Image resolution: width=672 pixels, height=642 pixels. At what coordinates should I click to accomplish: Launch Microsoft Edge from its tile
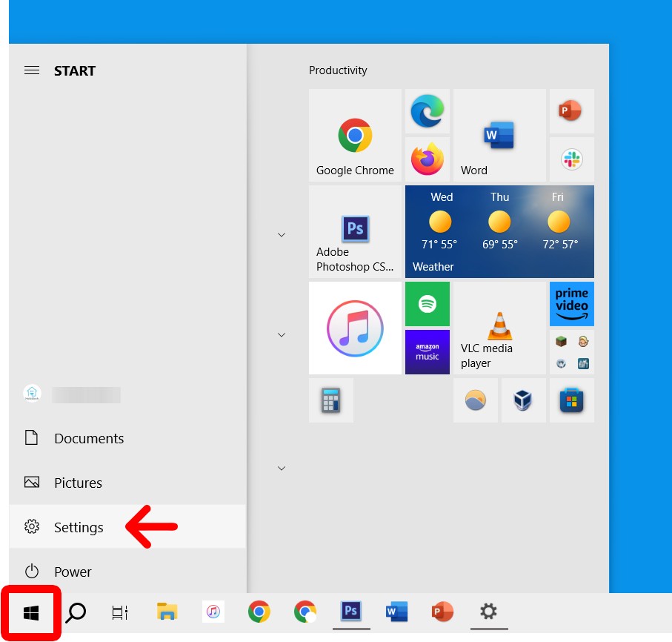point(428,111)
